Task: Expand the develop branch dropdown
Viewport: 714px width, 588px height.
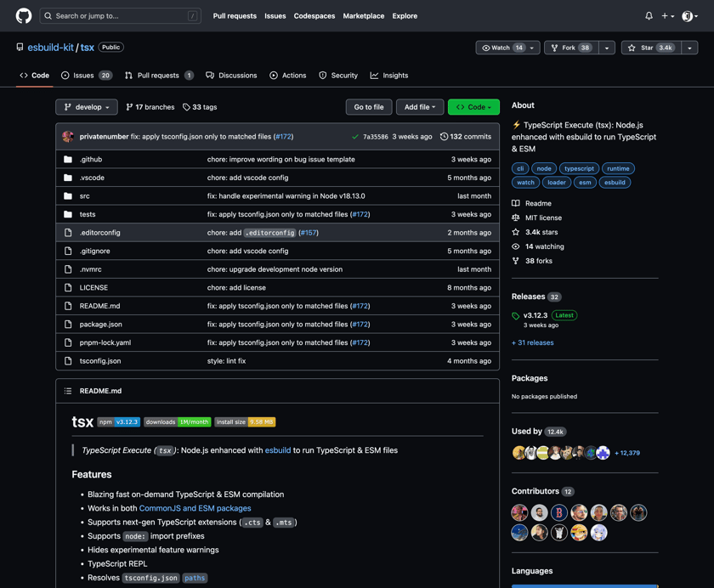Action: [x=87, y=107]
